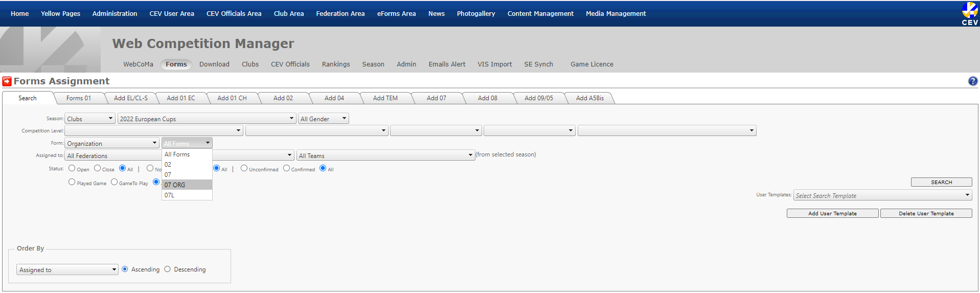Screen dimensions: 980x293
Task: Open the Club Area top menu
Action: (289, 14)
